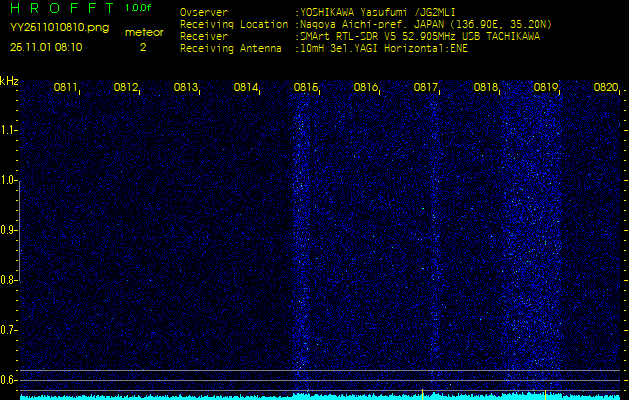
Task: Select the file name YY2511010810.png
Action: 59,28
